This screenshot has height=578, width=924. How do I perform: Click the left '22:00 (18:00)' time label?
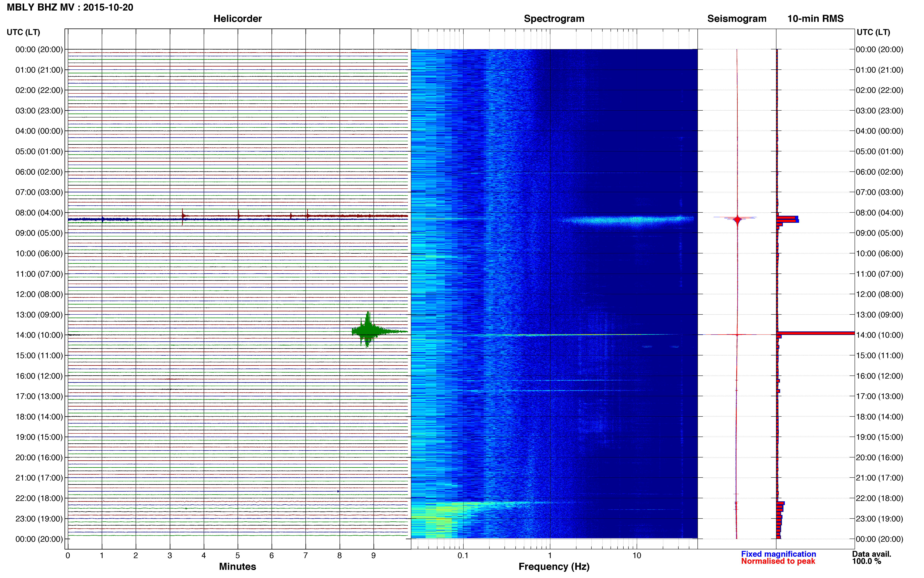(x=39, y=498)
